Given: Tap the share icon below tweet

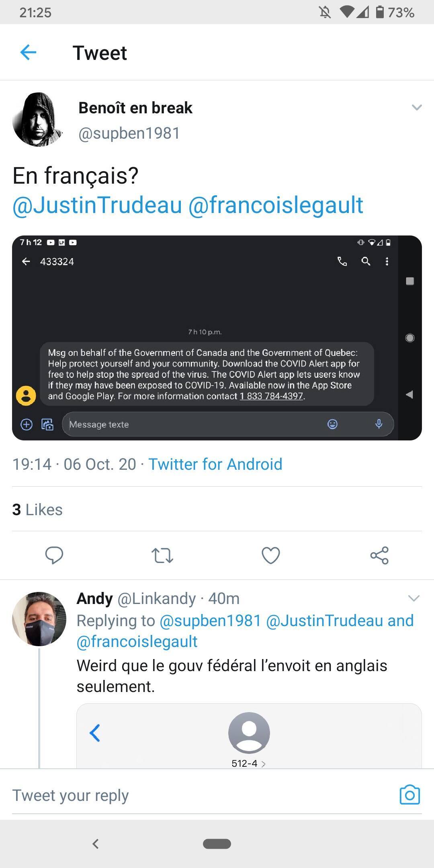Looking at the screenshot, I should pyautogui.click(x=379, y=555).
